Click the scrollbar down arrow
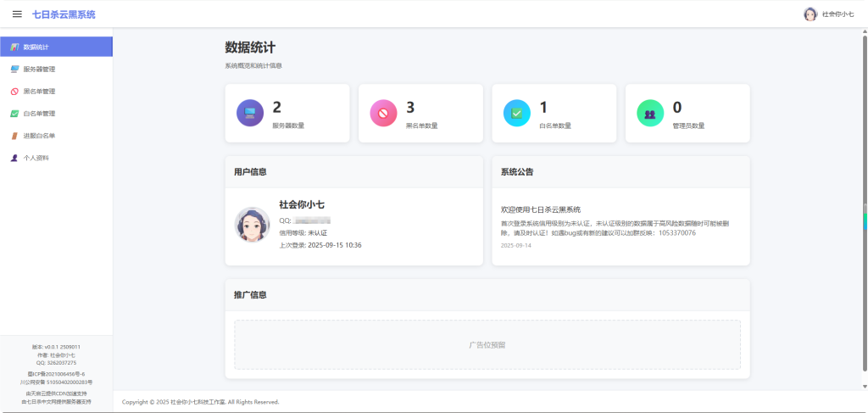868x413 pixels. (x=865, y=386)
